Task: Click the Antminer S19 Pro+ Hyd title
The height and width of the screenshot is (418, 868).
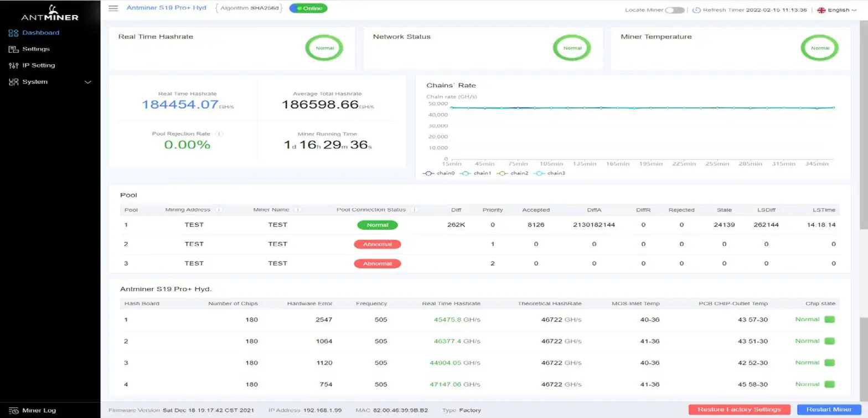Action: point(166,8)
